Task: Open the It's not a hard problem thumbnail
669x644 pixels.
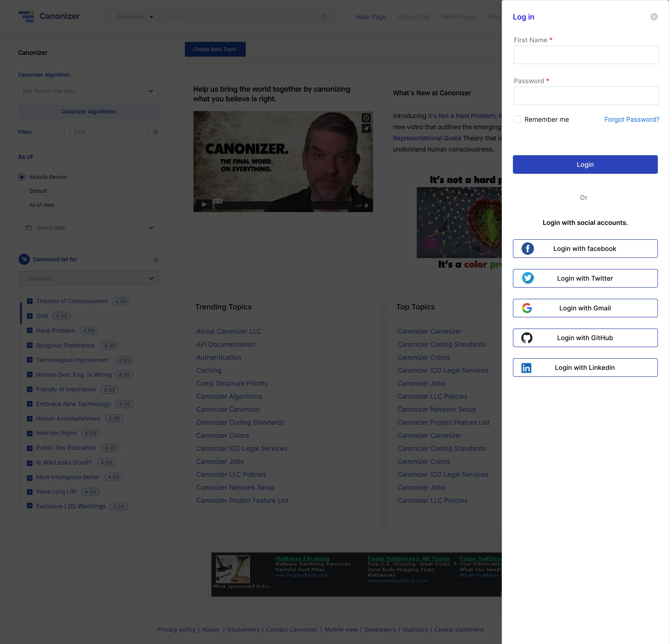Action: point(459,223)
